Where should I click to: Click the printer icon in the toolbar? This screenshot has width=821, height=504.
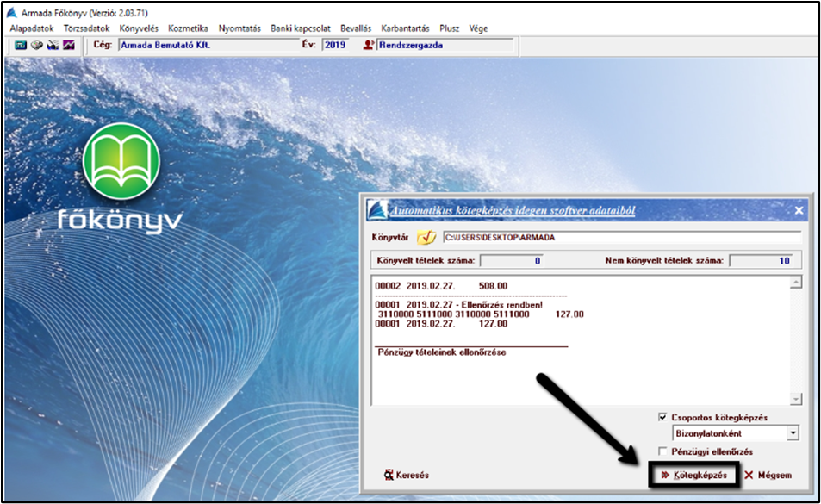pos(36,45)
